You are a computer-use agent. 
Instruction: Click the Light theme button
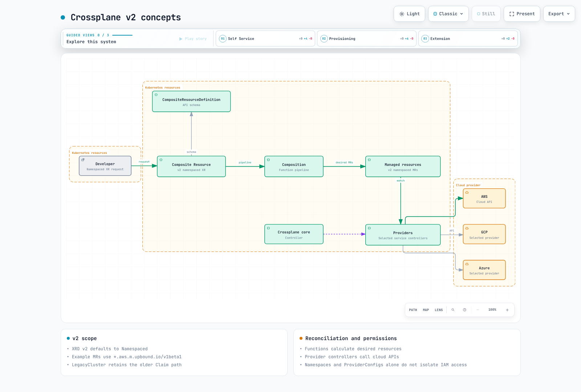click(409, 14)
